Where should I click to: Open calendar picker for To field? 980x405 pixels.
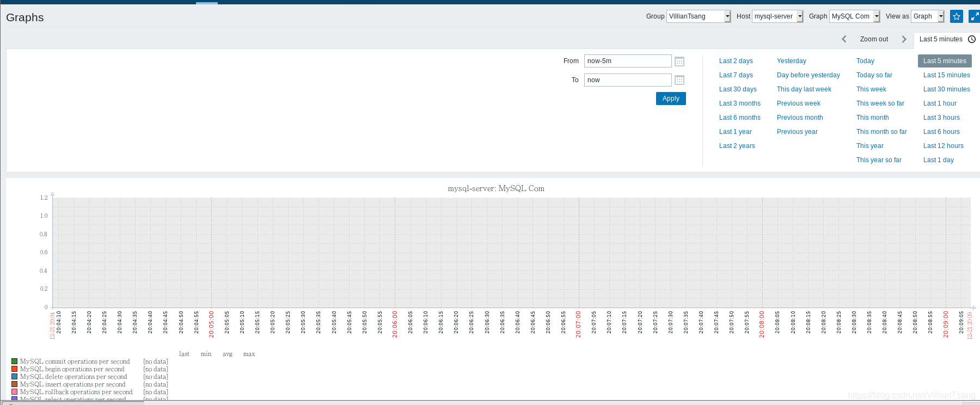click(x=679, y=81)
